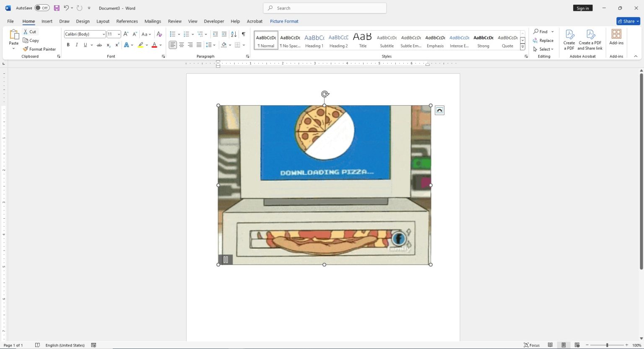The width and height of the screenshot is (644, 349).
Task: Expand the Paste options arrow
Action: pyautogui.click(x=14, y=49)
